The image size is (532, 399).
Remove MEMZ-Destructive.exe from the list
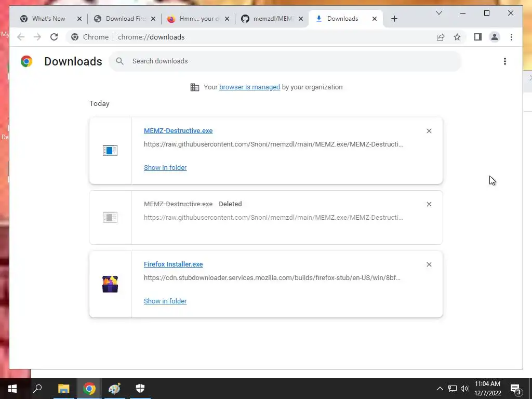(429, 131)
